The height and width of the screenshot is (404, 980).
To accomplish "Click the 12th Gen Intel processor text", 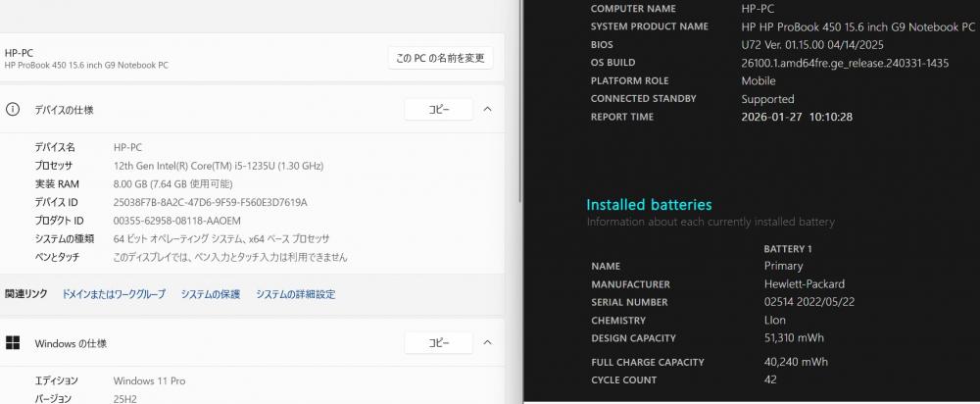I will click(x=218, y=166).
